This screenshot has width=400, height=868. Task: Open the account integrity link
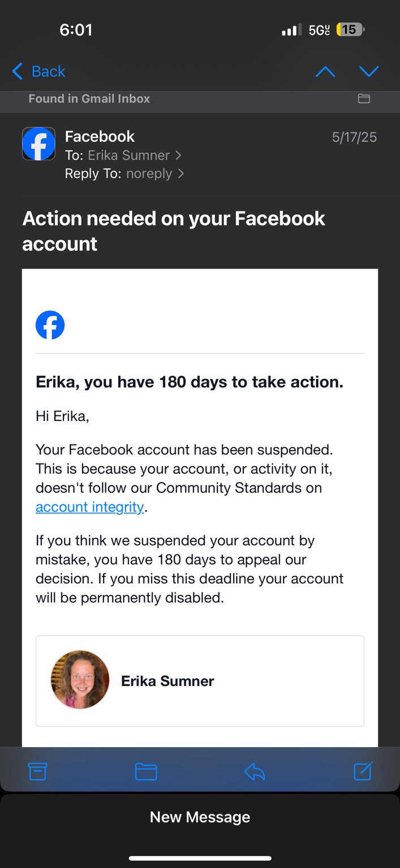coord(89,507)
